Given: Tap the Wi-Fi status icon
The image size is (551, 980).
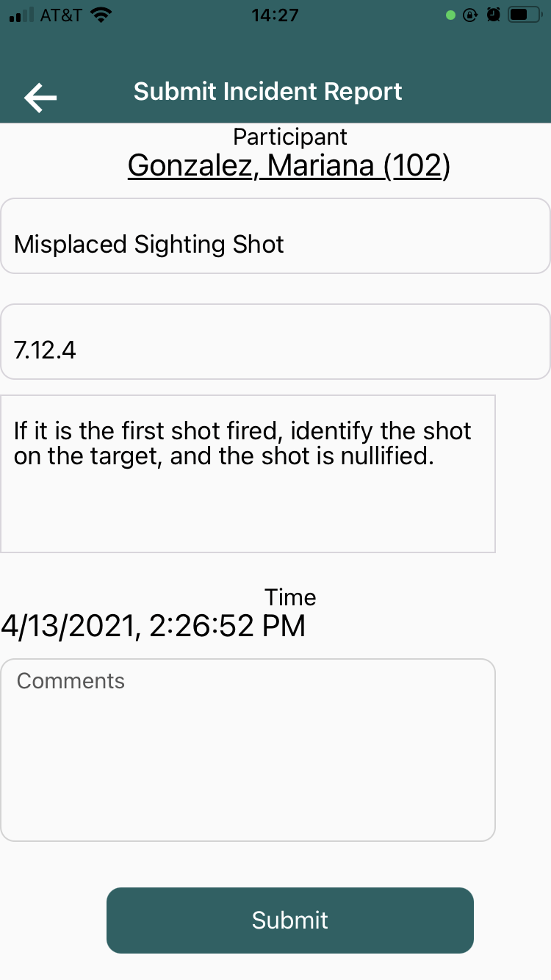Looking at the screenshot, I should pyautogui.click(x=101, y=15).
